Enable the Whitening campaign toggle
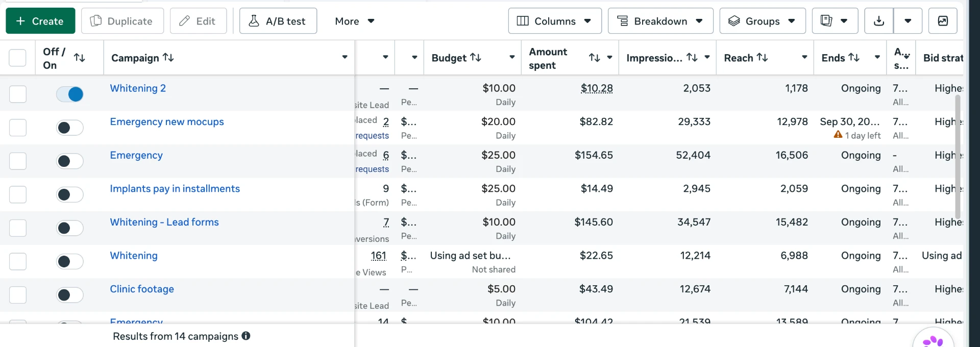Image resolution: width=980 pixels, height=347 pixels. tap(70, 261)
